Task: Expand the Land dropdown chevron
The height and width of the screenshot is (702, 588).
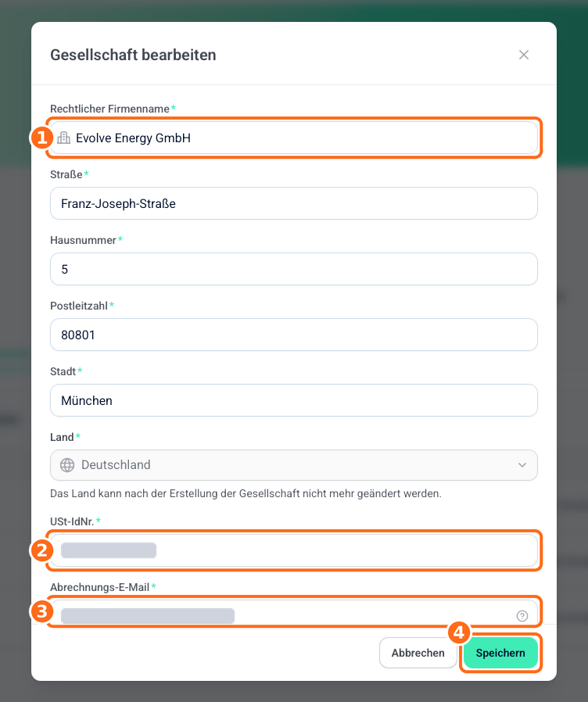Action: (x=522, y=465)
